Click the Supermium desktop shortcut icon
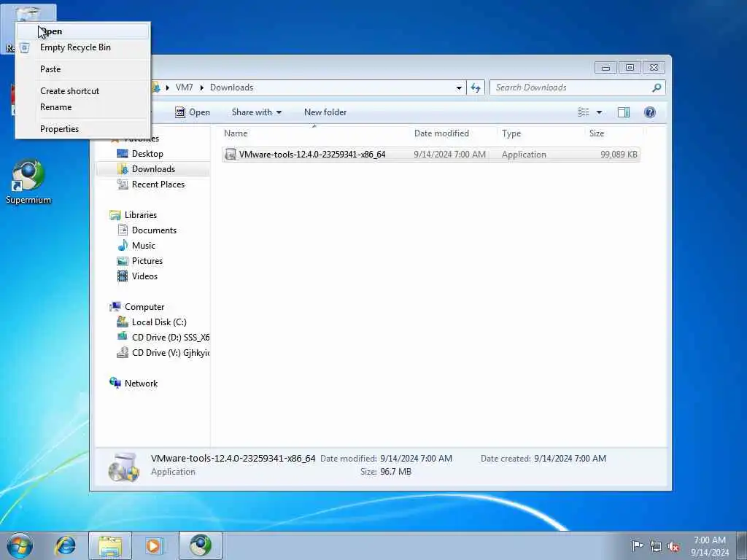 click(x=28, y=182)
